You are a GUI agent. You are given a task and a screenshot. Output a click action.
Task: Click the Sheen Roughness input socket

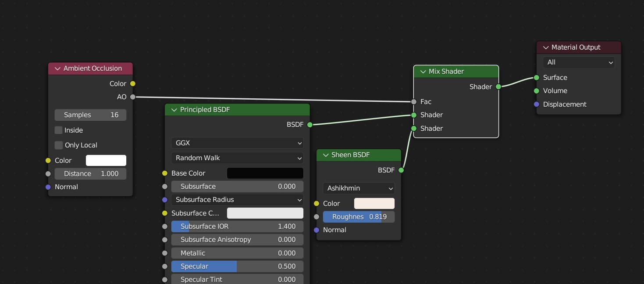[317, 217]
